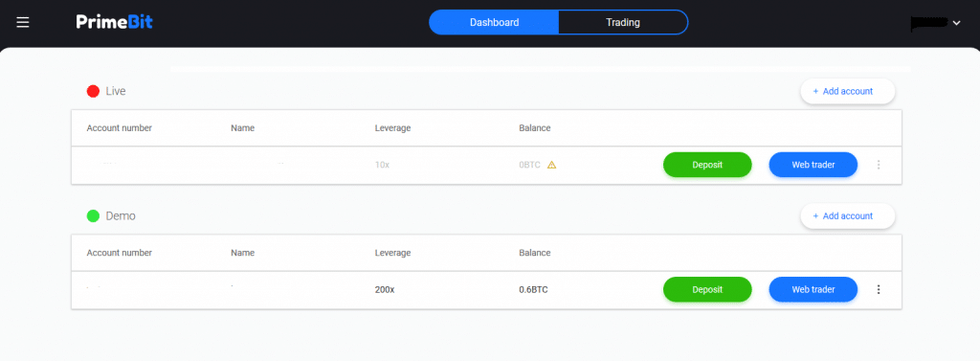Open Demo account three-dot options menu
The image size is (980, 361).
[879, 289]
